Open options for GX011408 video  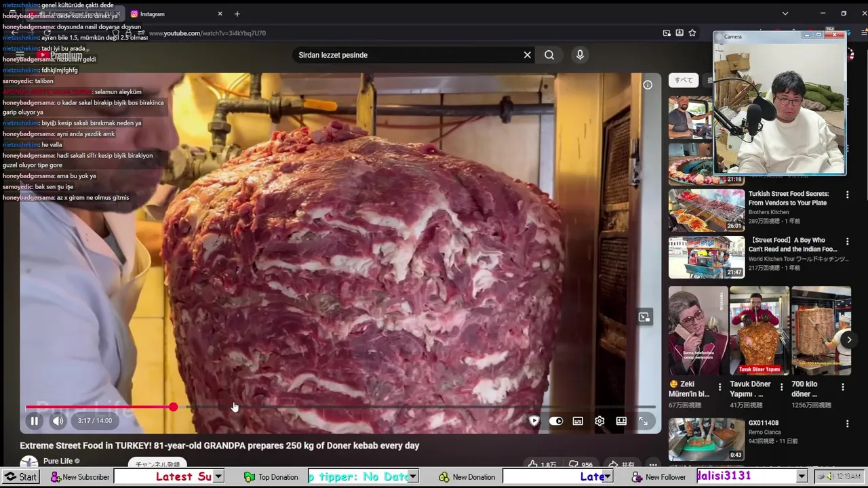847,424
